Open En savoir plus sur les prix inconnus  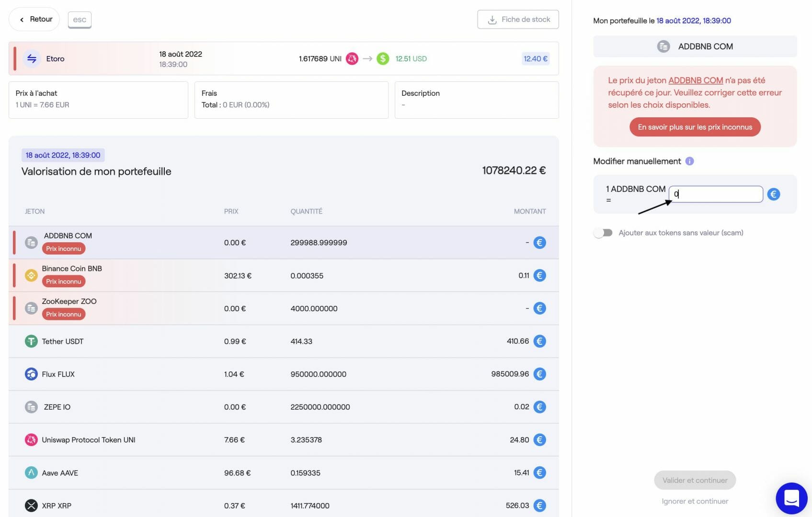(x=695, y=127)
